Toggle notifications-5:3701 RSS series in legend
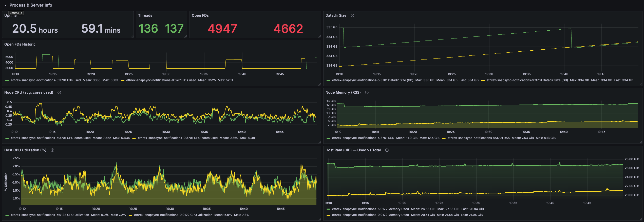The height and width of the screenshot is (222, 644). coord(363,138)
